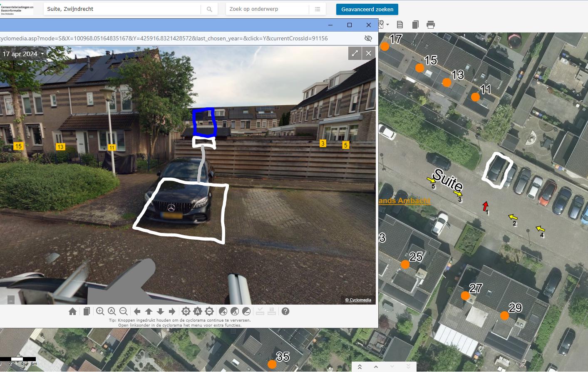Toggle fullscreen with the expand arrows button

tap(355, 53)
